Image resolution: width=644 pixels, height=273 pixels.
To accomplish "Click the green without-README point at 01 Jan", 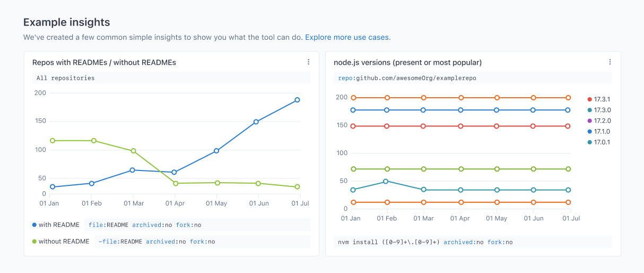I will click(53, 141).
